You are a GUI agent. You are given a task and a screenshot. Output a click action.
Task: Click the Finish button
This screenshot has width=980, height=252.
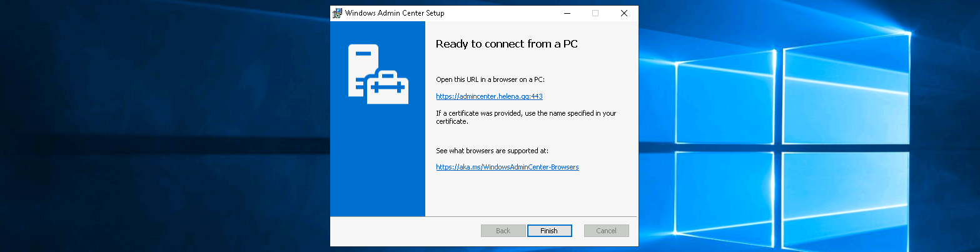click(x=549, y=231)
